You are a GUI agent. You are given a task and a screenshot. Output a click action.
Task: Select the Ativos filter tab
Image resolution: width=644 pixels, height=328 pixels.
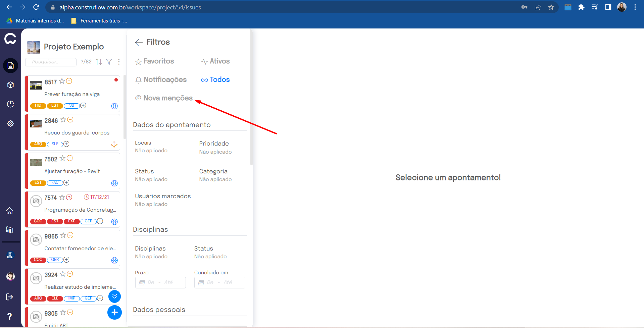pyautogui.click(x=215, y=61)
